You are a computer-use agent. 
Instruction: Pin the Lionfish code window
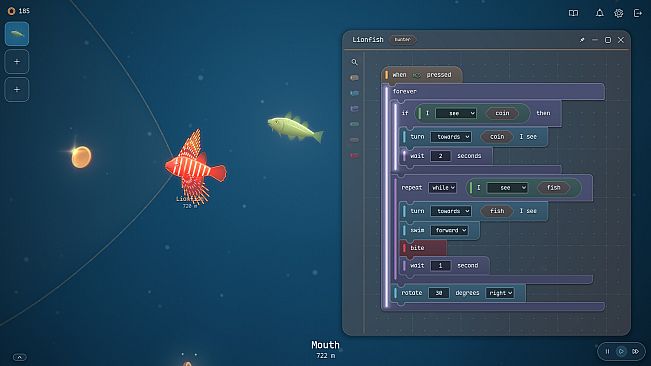[582, 40]
